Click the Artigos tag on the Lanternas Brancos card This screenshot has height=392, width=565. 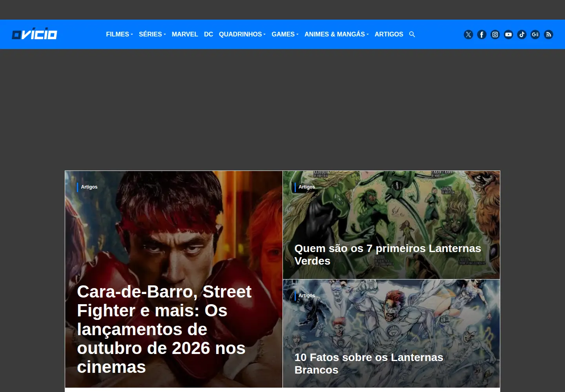pyautogui.click(x=307, y=296)
